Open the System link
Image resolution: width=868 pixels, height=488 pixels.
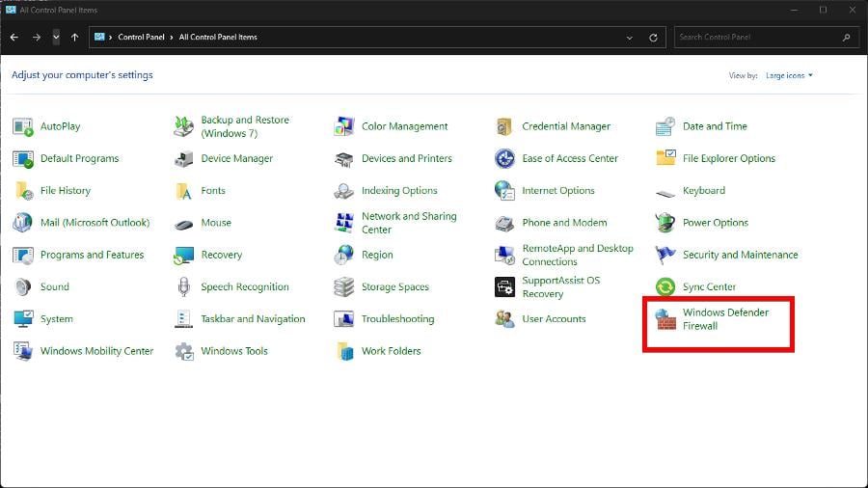pos(57,319)
